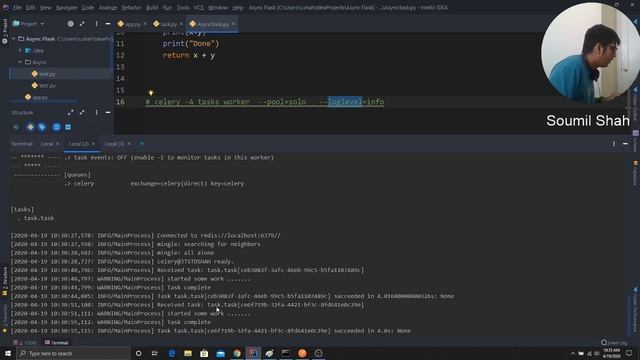Click the intention lightbulb icon in editor
This screenshot has height=360, width=640.
tap(151, 93)
